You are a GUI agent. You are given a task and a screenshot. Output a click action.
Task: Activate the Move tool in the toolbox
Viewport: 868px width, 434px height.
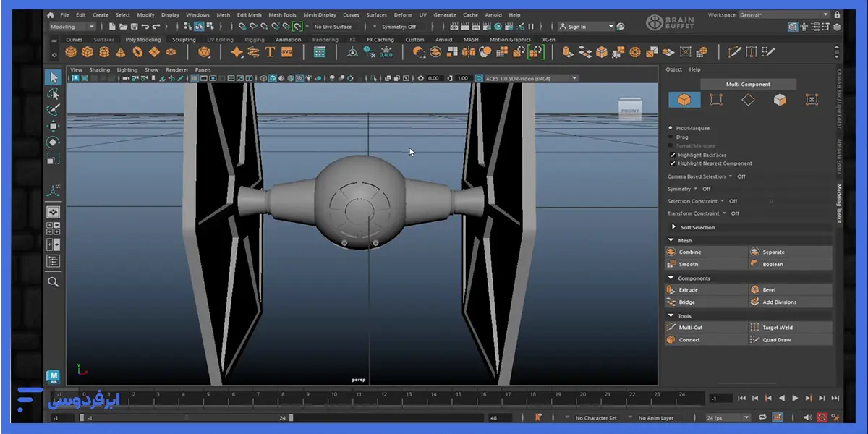(x=53, y=127)
